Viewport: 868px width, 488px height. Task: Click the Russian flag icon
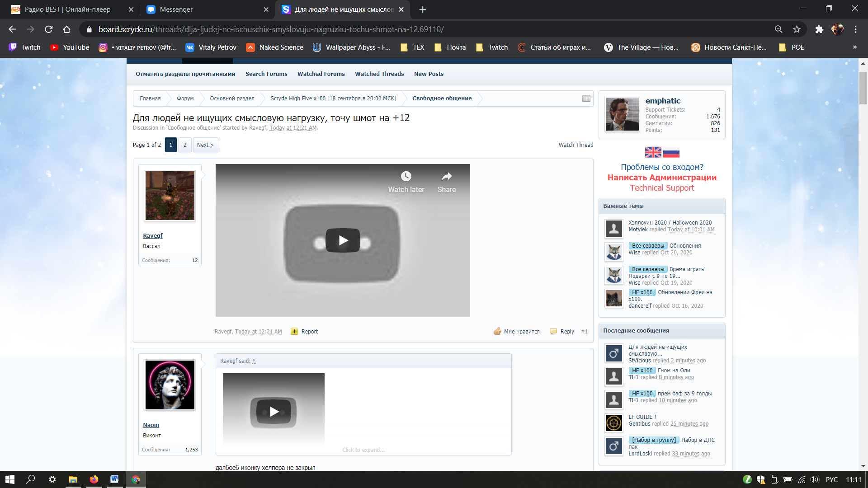[x=671, y=152]
